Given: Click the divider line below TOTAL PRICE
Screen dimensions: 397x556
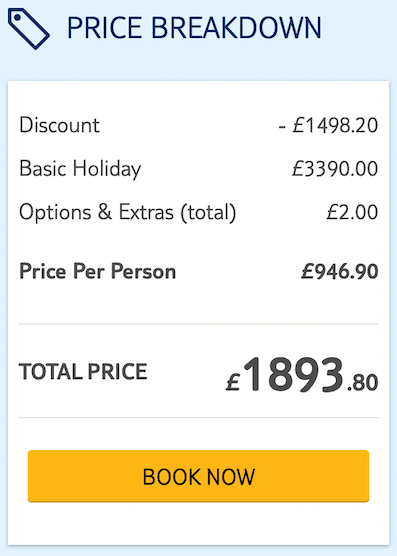Looking at the screenshot, I should pyautogui.click(x=198, y=418).
